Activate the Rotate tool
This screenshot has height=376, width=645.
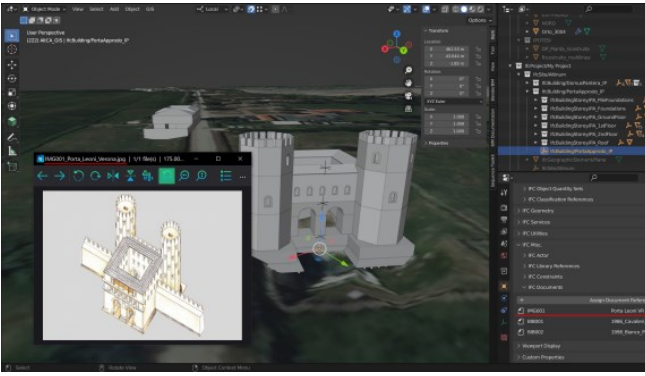[x=12, y=78]
